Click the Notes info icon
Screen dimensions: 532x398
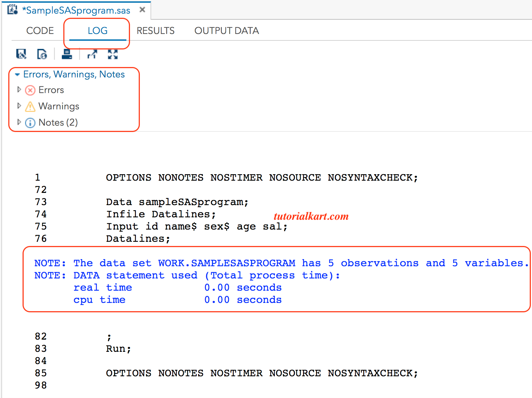[30, 123]
